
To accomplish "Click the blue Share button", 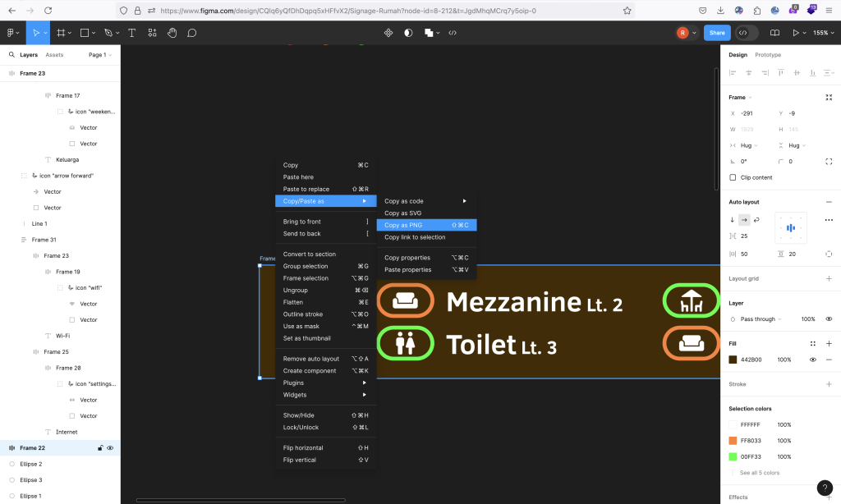I will coord(717,33).
